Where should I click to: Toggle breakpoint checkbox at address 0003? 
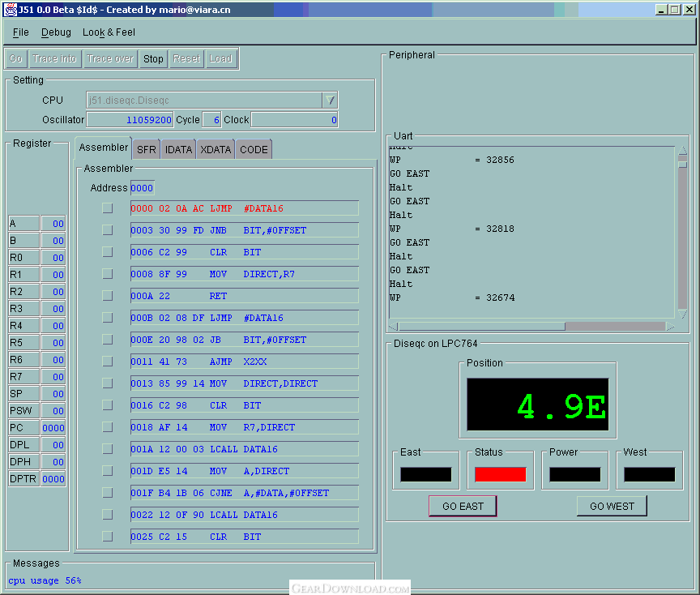(x=108, y=230)
